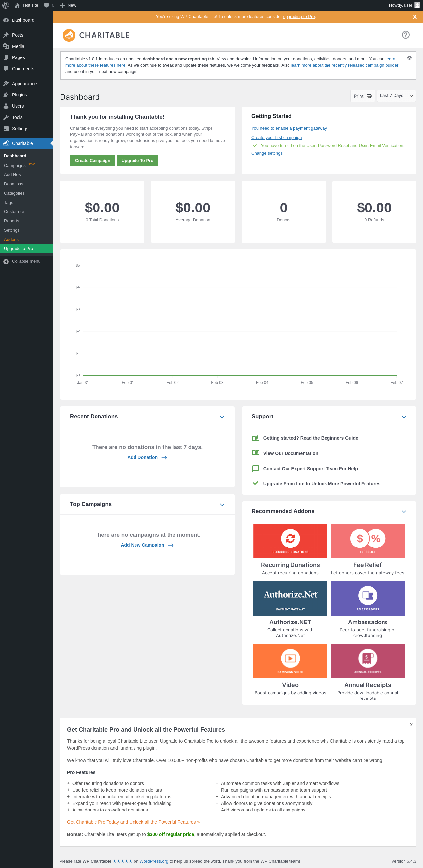This screenshot has width=423, height=868.
Task: Open the Campaigns submenu item
Action: (x=26, y=165)
